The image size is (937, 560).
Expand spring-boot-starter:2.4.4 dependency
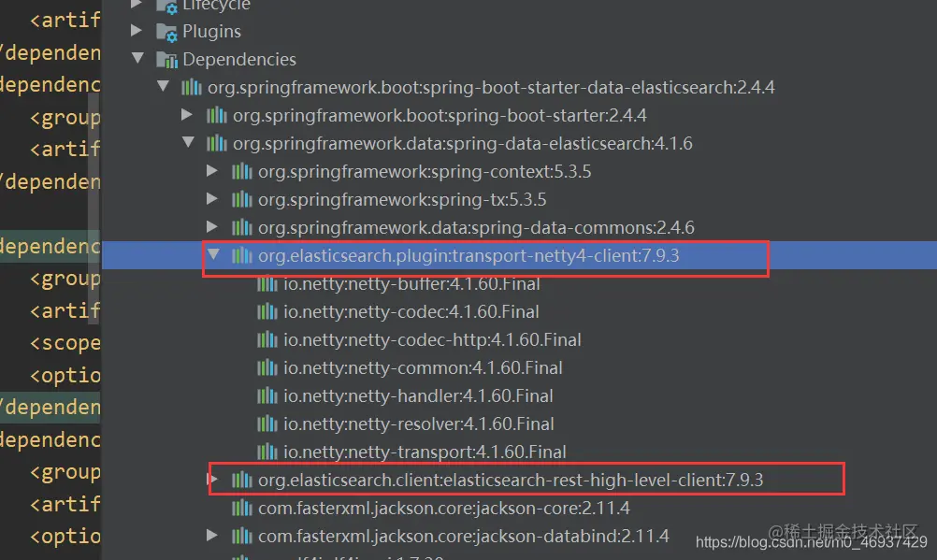click(186, 114)
